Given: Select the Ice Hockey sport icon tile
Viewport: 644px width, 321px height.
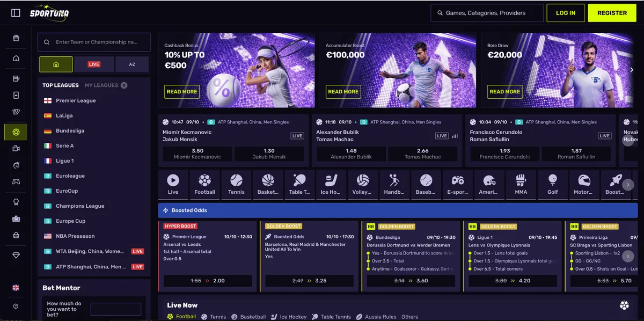Looking at the screenshot, I should [331, 185].
